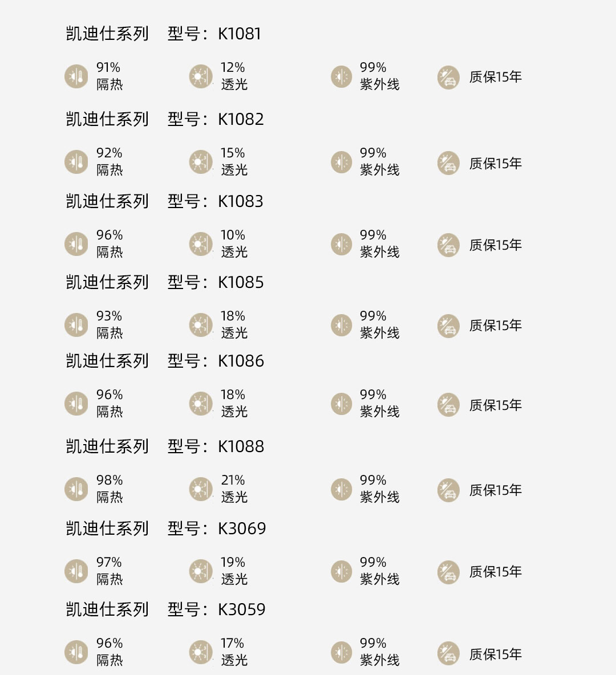Click the 17% 透光 value text
616x675 pixels.
[x=234, y=651]
